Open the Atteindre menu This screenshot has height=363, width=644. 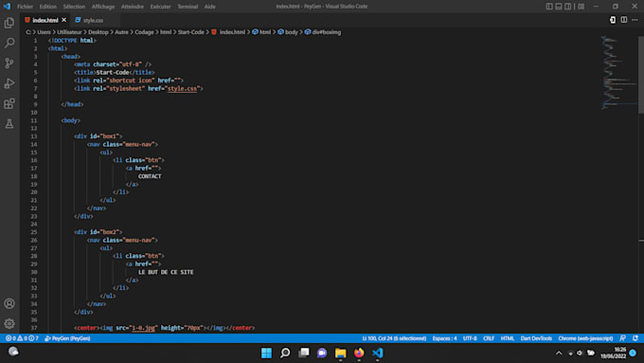(133, 7)
